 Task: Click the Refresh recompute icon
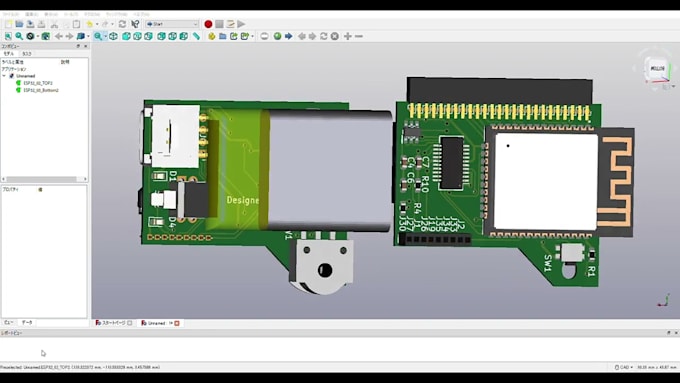click(123, 24)
